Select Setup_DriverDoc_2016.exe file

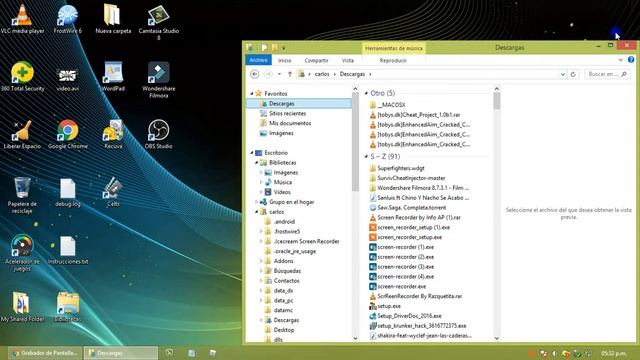(409, 316)
